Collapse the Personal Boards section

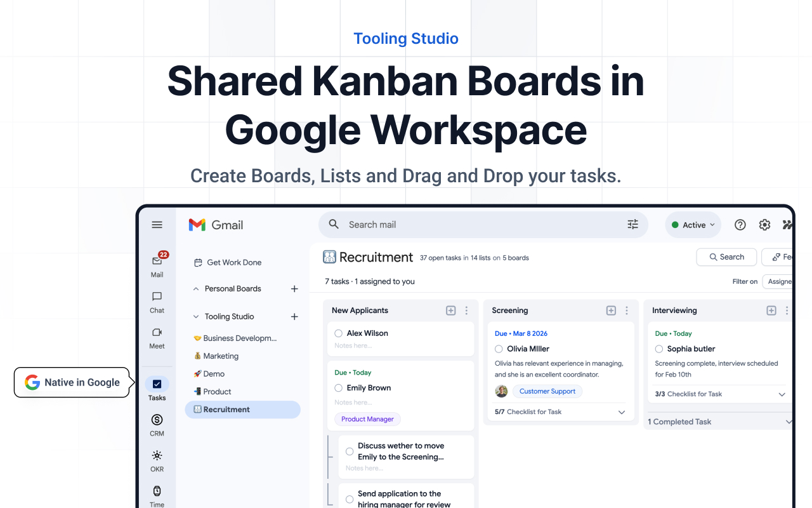coord(196,289)
